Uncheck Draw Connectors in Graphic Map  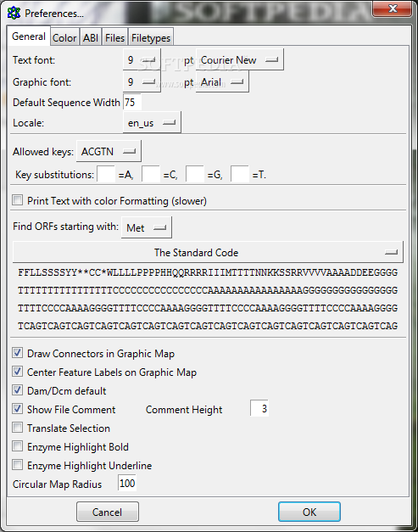click(x=17, y=353)
